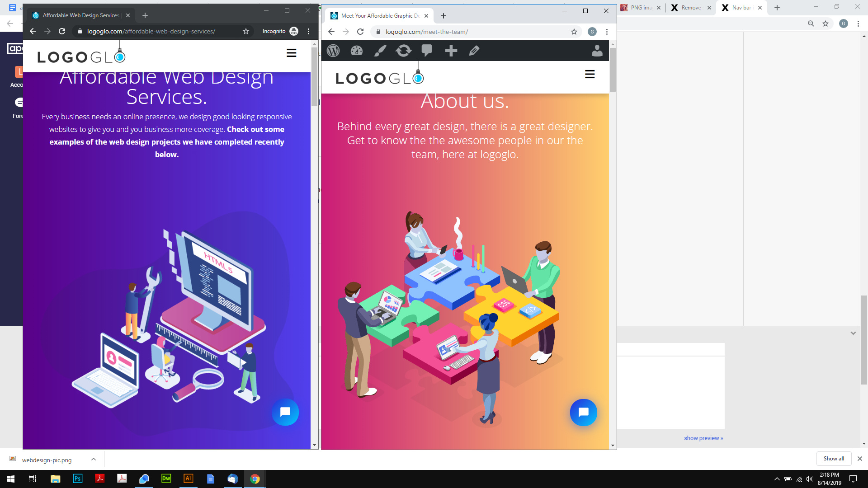Click the plus New content icon

coord(451,51)
